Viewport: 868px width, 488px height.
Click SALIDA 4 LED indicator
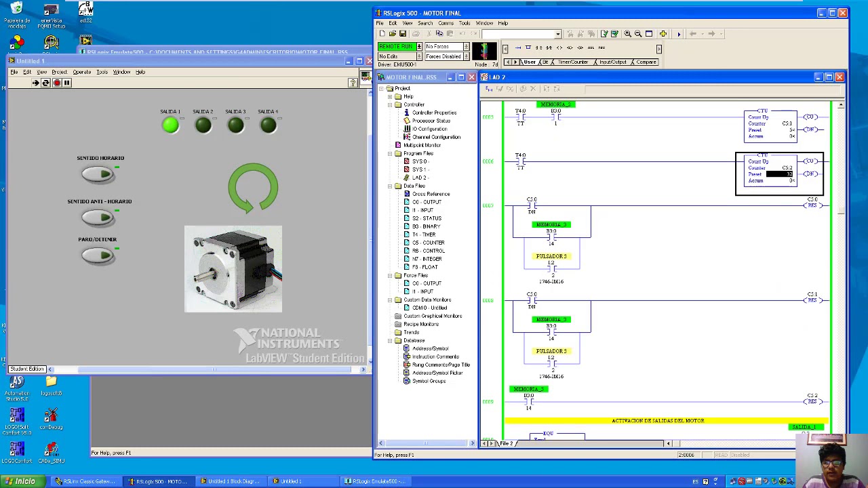268,125
